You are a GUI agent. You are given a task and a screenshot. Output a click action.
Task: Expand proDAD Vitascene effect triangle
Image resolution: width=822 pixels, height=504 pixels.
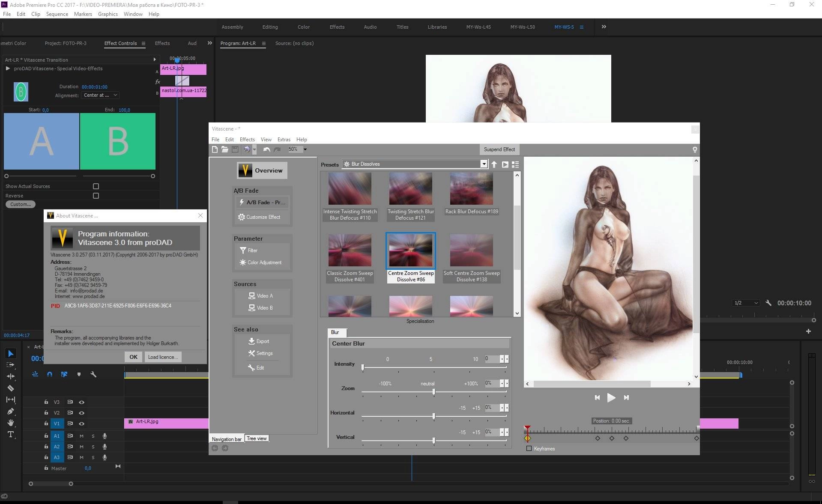tap(8, 69)
